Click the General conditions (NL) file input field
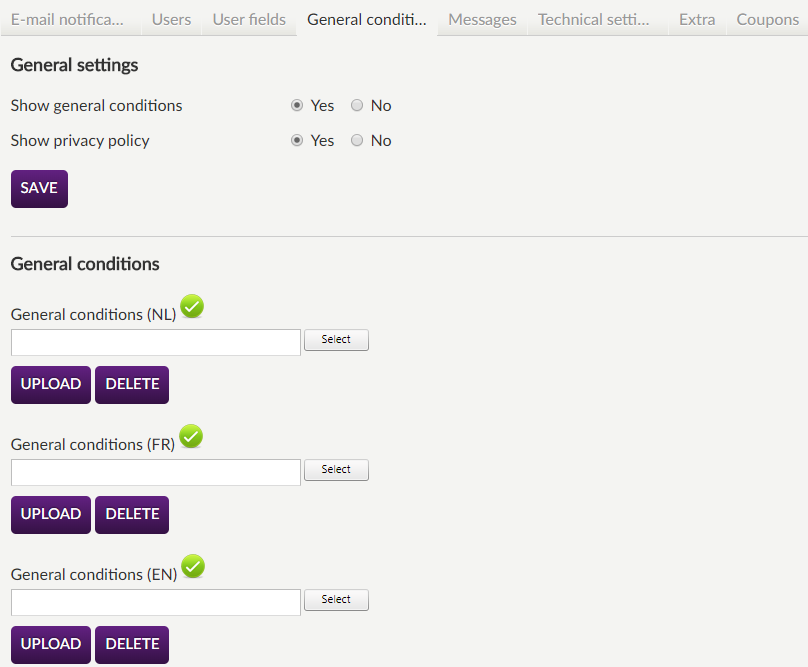This screenshot has width=808, height=667. (156, 343)
